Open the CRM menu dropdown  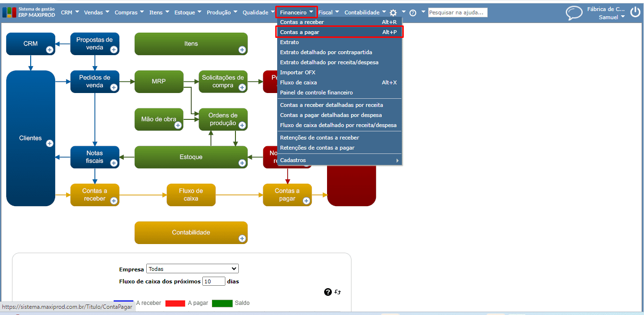(70, 12)
